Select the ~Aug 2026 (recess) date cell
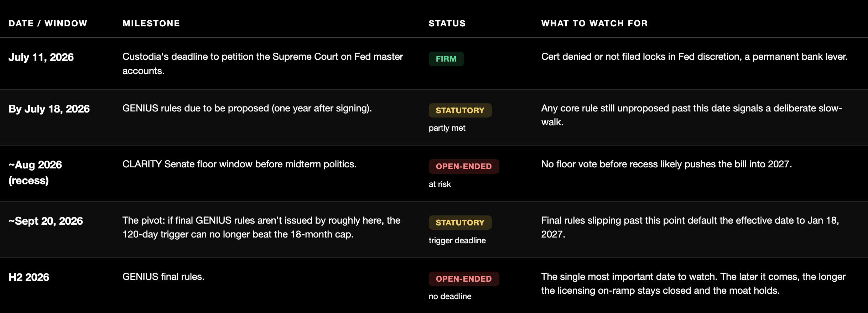The height and width of the screenshot is (313, 868). tap(35, 173)
